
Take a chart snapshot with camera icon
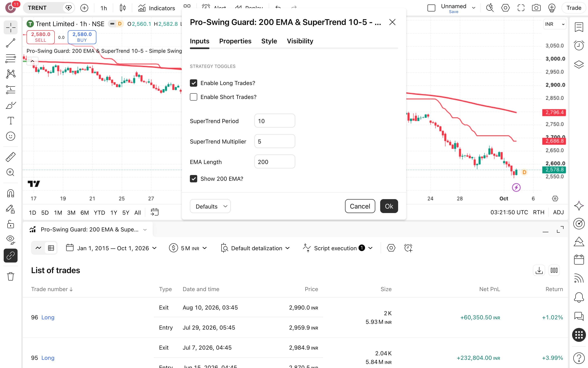[536, 8]
